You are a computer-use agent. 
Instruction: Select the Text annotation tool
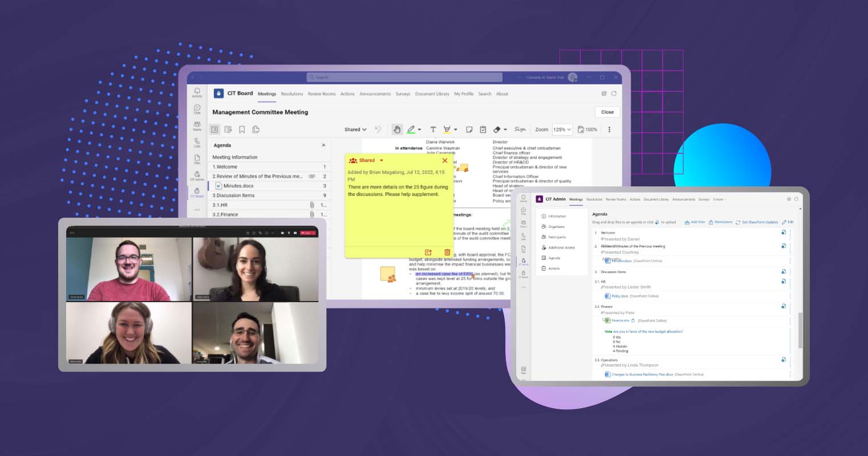[x=433, y=129]
